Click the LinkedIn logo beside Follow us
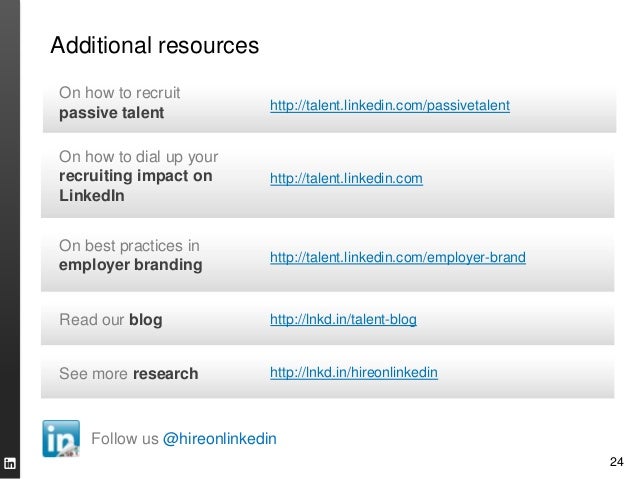638x479 pixels. 61,439
